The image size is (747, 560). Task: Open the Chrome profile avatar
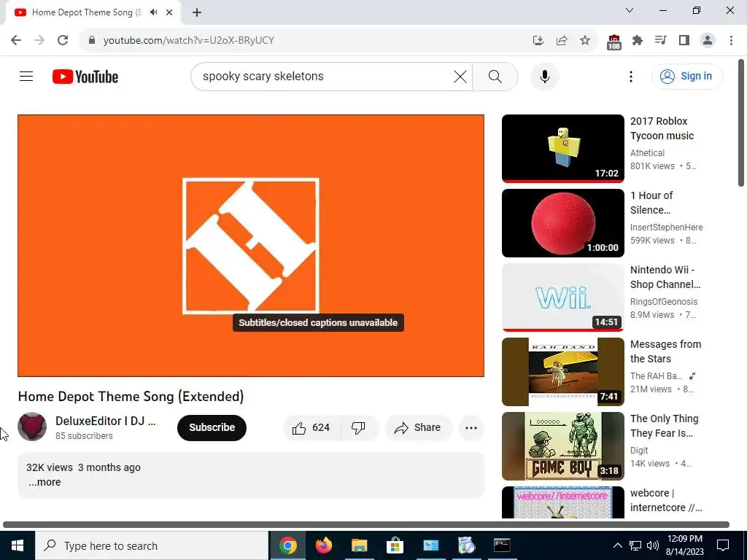point(708,40)
